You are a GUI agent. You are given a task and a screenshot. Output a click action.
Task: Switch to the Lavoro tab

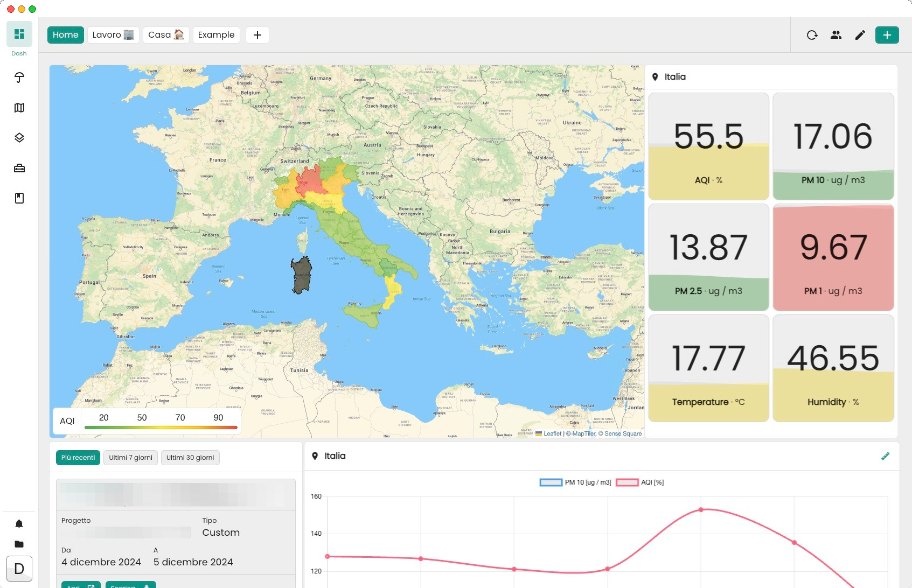point(113,35)
